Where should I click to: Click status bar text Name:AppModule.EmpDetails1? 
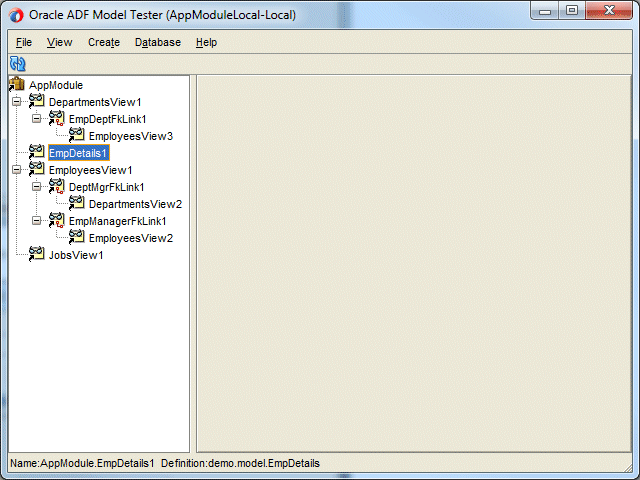point(82,463)
